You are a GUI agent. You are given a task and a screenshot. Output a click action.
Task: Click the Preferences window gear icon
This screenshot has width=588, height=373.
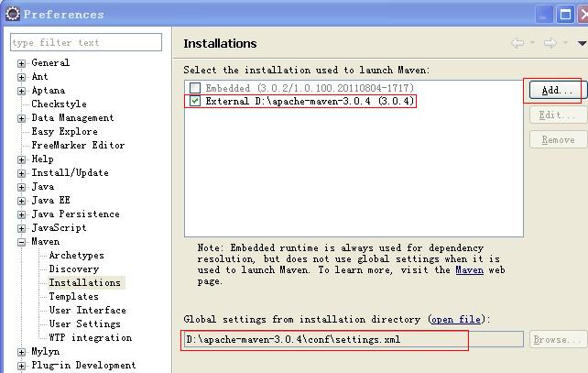pos(13,14)
